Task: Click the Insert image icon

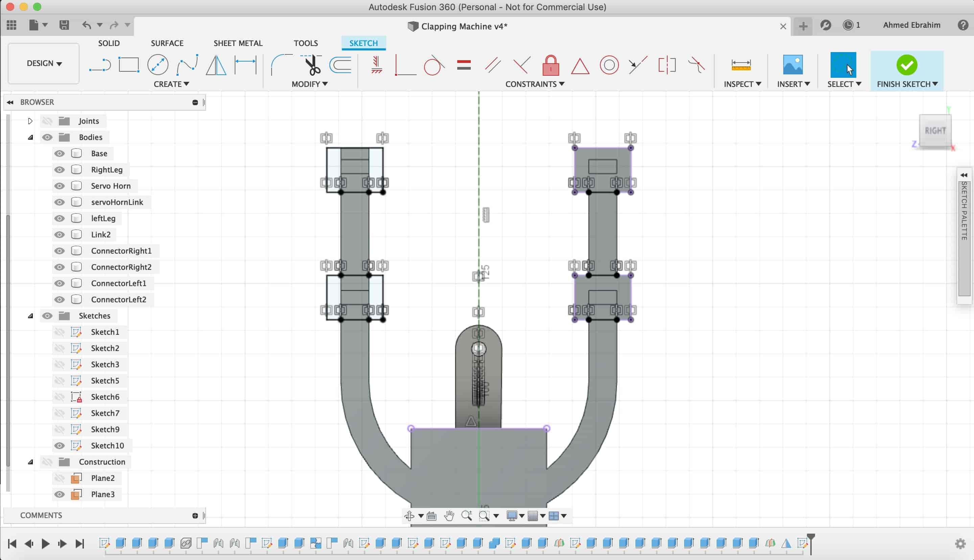Action: 793,65
